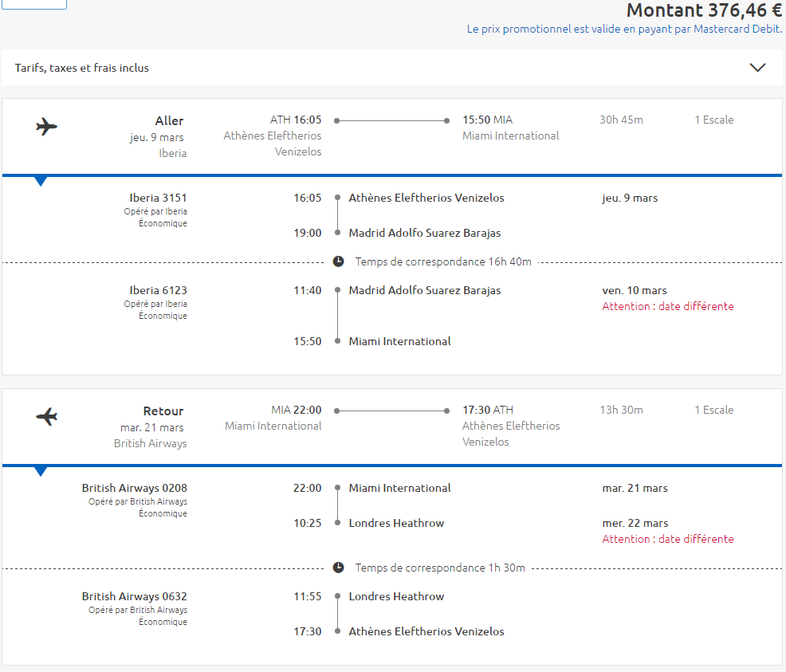Click 'Londres Heathrow' at 10:25

click(396, 523)
